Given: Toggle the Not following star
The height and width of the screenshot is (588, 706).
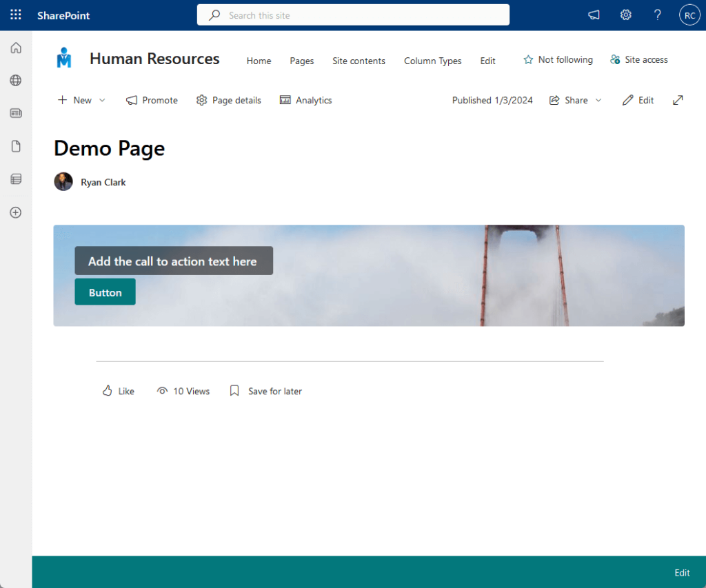Looking at the screenshot, I should pos(558,59).
